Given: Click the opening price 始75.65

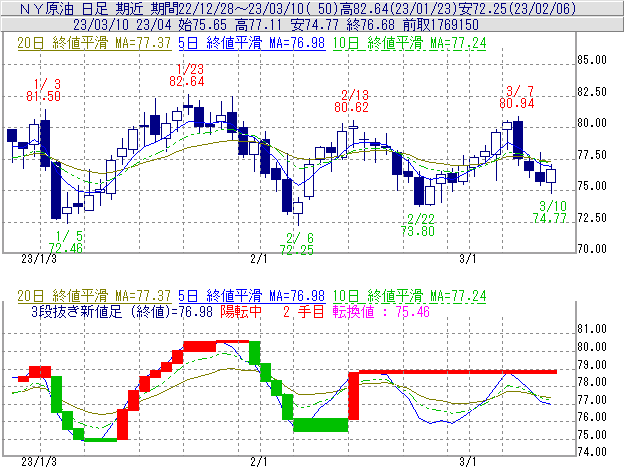Looking at the screenshot, I should [203, 25].
